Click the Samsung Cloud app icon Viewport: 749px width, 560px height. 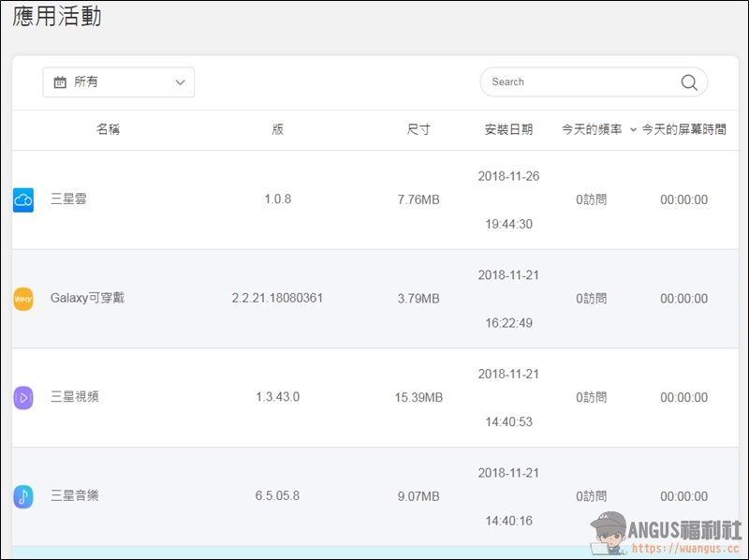coord(23,199)
